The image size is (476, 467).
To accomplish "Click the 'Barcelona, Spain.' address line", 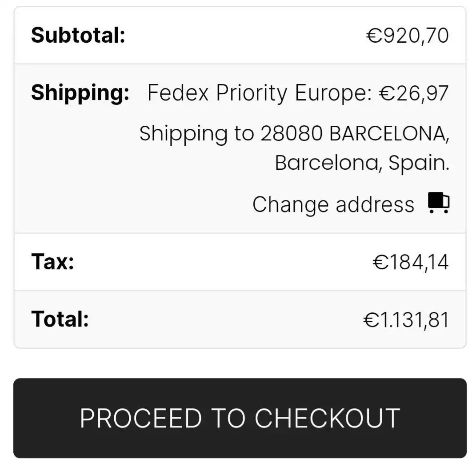I will (362, 163).
